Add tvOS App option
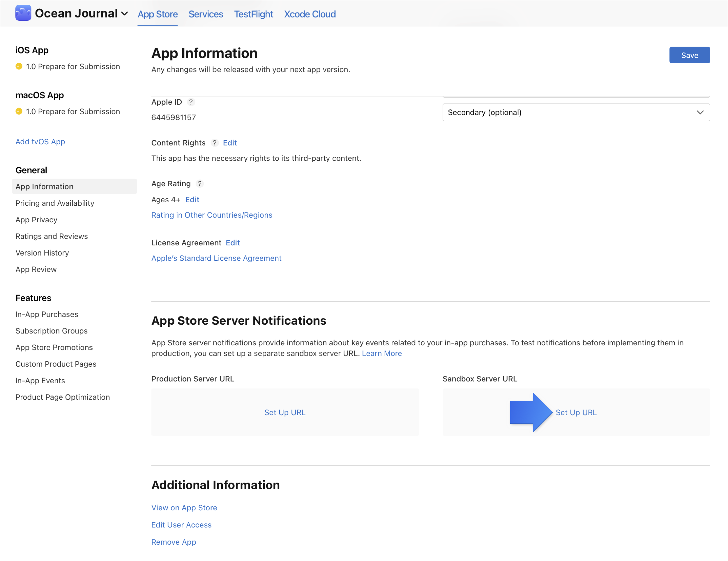 click(40, 141)
